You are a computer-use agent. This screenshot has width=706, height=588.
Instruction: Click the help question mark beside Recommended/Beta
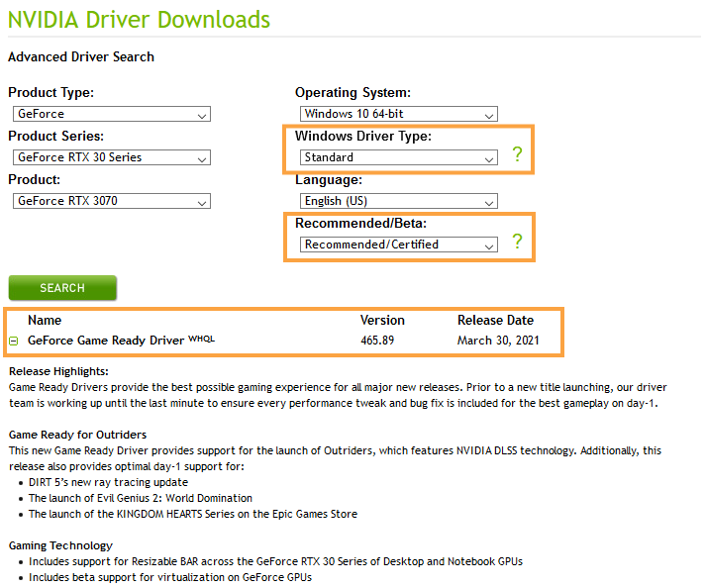517,242
